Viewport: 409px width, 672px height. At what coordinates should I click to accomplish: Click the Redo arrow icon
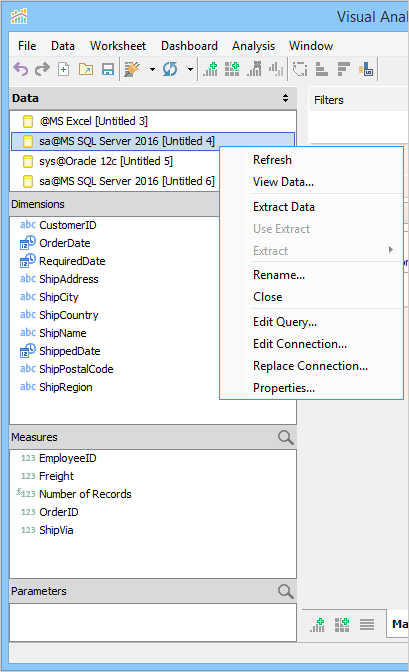coord(42,69)
